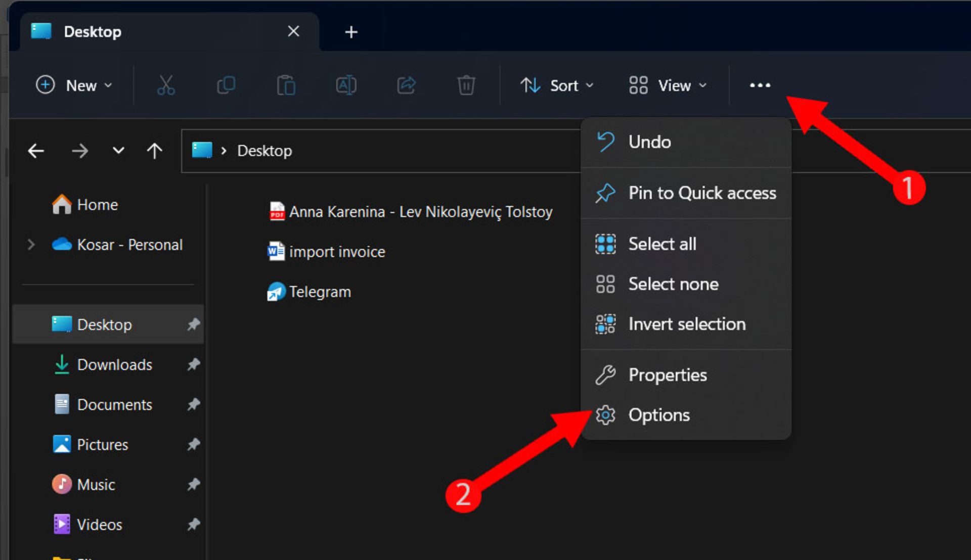Click Desktop in the address bar
This screenshot has width=971, height=560.
[264, 151]
